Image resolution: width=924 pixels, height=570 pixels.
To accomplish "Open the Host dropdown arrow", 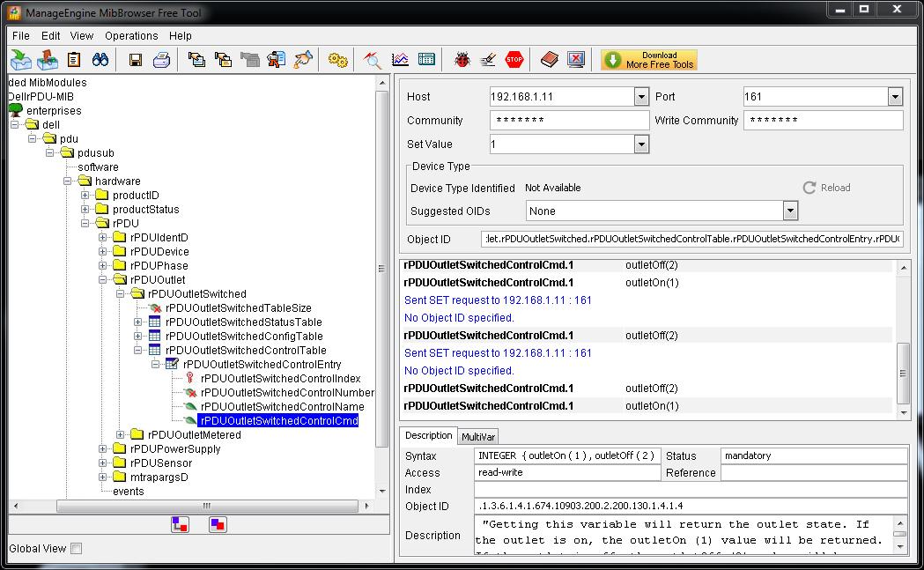I will (x=642, y=97).
